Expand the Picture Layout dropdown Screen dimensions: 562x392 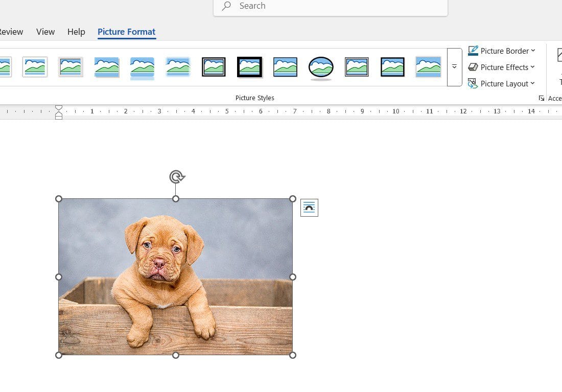click(x=533, y=83)
